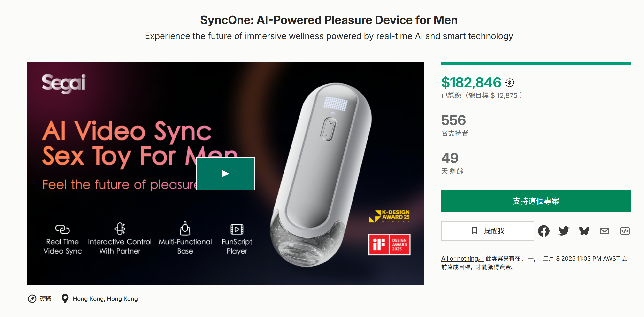Click the bookmark icon in 提醒我
This screenshot has width=644, height=317.
pyautogui.click(x=474, y=231)
